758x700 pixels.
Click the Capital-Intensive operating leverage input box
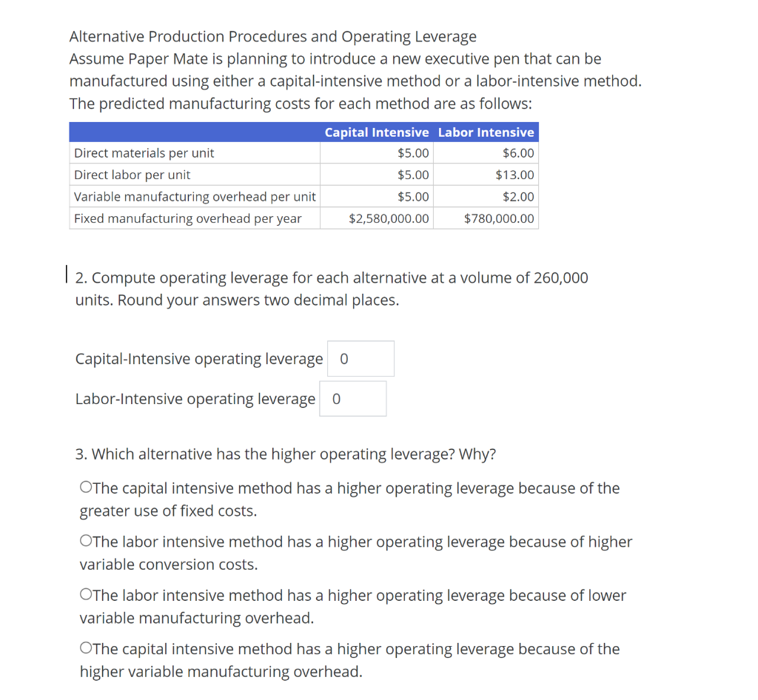(x=360, y=358)
